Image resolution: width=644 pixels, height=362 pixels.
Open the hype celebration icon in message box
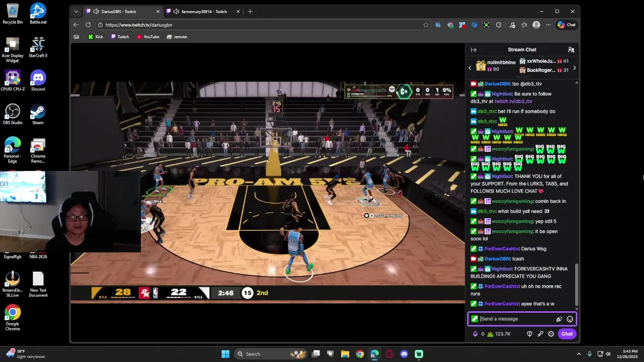tap(559, 319)
